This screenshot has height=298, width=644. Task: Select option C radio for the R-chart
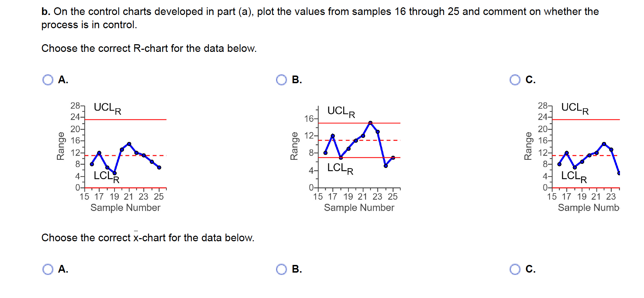point(515,80)
